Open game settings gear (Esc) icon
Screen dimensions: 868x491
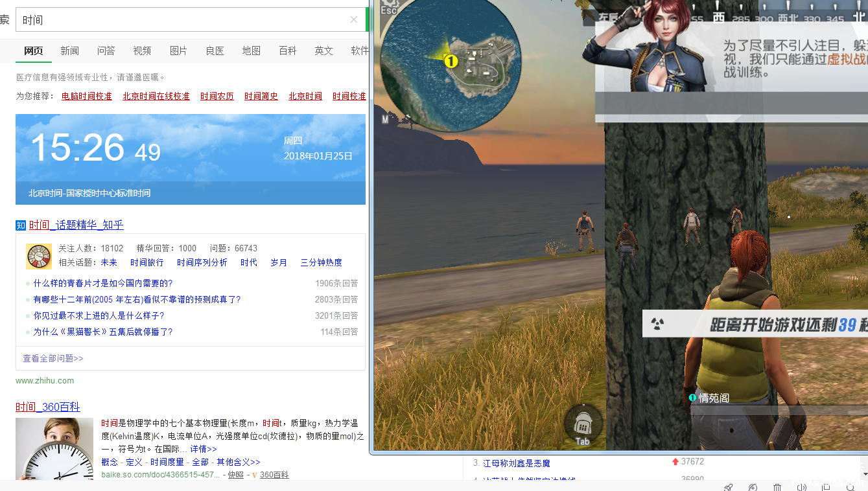click(389, 7)
